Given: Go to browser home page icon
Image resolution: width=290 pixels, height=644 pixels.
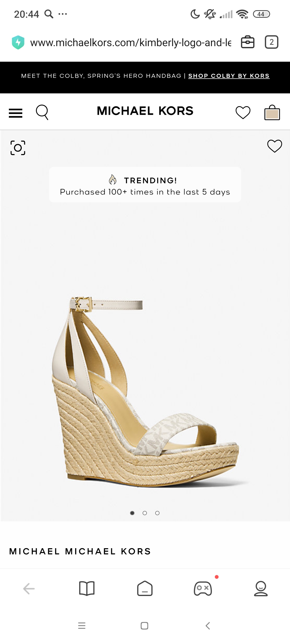Looking at the screenshot, I should pos(145,588).
